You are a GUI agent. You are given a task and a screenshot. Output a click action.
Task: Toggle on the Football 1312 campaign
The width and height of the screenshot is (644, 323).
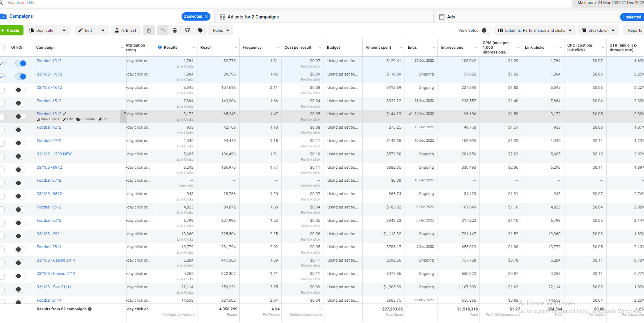coord(21,116)
